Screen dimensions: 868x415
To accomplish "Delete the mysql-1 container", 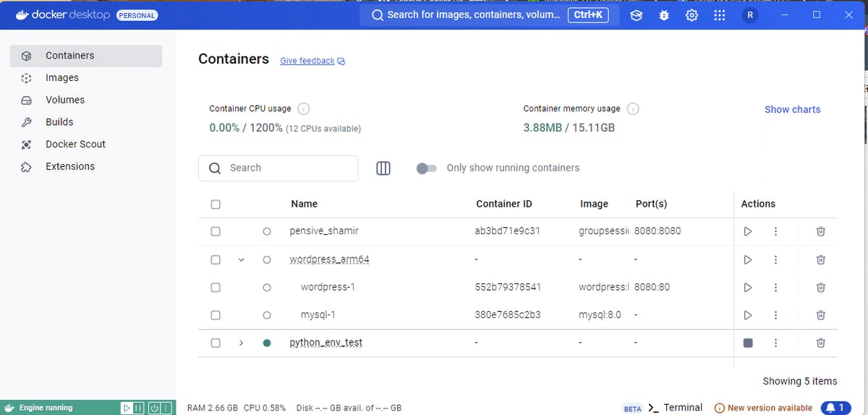I will 821,315.
